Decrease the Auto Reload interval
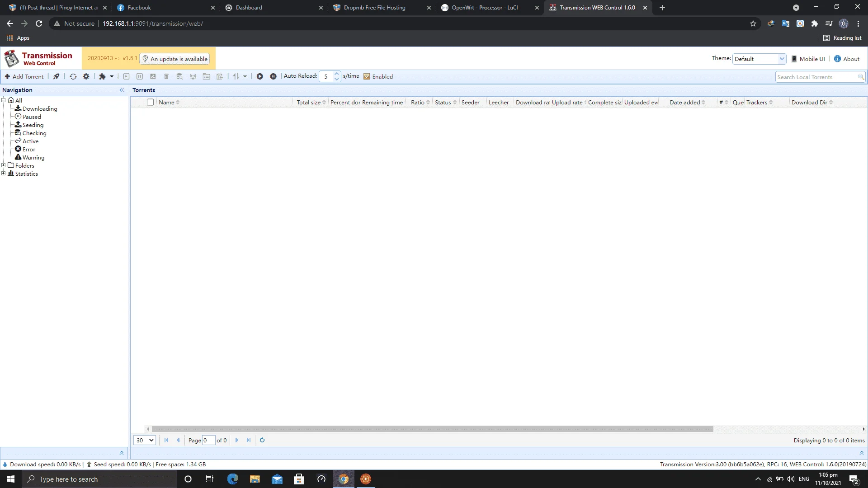The image size is (868, 488). tap(337, 79)
